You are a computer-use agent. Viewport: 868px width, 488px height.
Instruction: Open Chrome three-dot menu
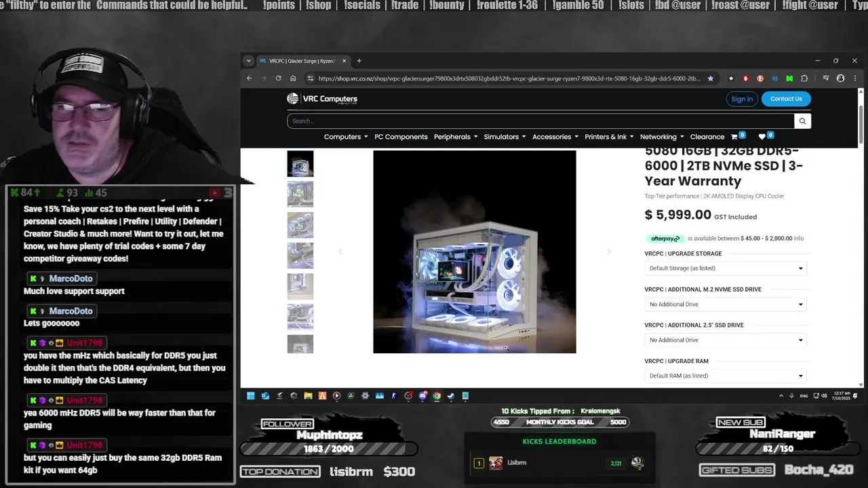854,78
